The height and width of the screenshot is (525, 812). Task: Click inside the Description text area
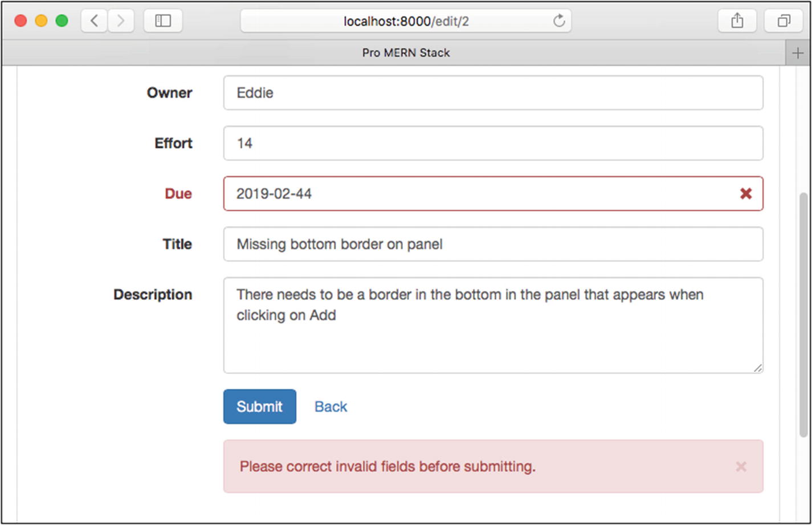(493, 336)
